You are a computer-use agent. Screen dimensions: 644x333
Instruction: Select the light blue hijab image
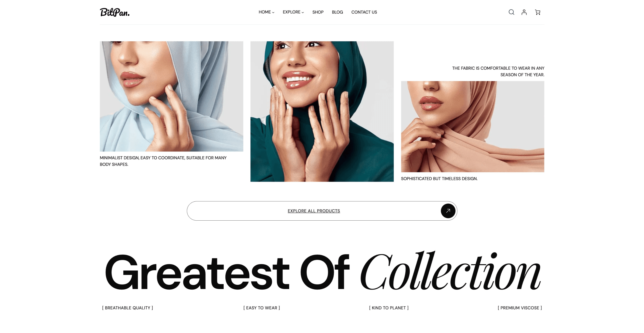tap(172, 96)
